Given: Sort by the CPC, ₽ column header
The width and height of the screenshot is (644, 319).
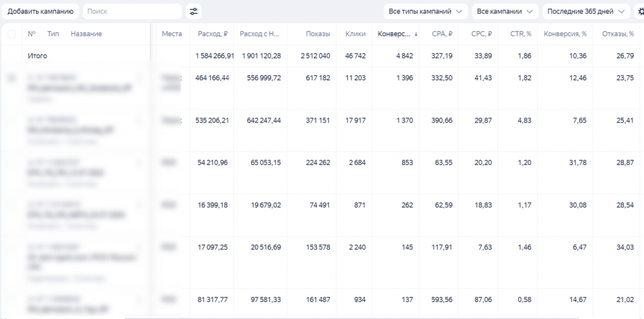Looking at the screenshot, I should click(481, 34).
